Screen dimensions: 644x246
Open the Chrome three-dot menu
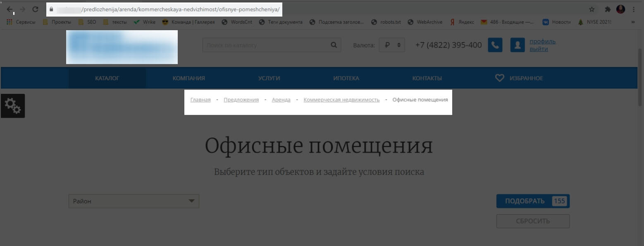[x=634, y=9]
